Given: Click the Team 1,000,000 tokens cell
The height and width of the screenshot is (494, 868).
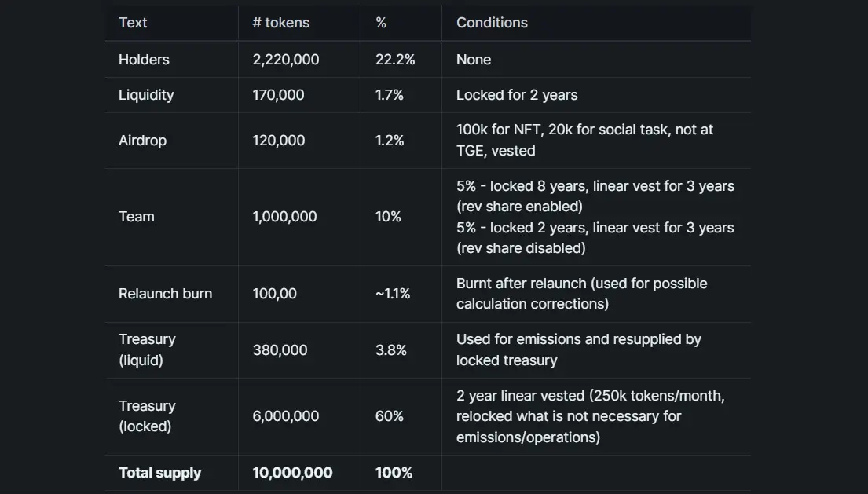Looking at the screenshot, I should click(284, 217).
